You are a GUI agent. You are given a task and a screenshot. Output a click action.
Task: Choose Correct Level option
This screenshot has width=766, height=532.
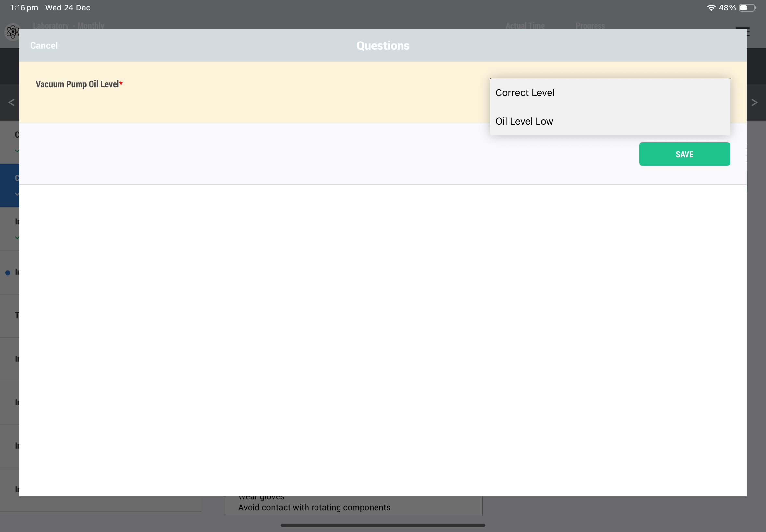point(525,93)
